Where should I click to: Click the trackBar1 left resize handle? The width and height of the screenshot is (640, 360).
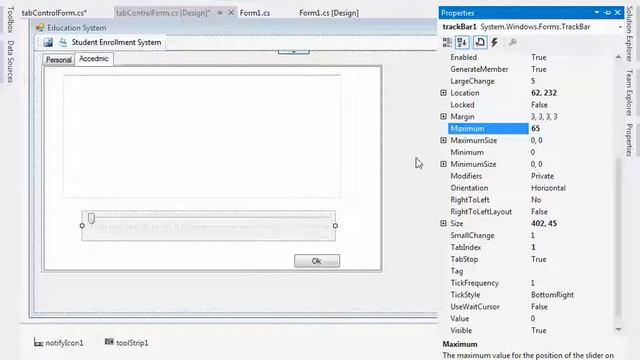(x=82, y=226)
